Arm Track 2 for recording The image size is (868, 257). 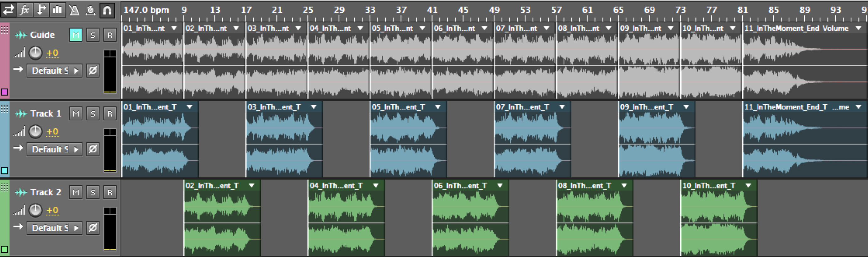click(x=110, y=192)
